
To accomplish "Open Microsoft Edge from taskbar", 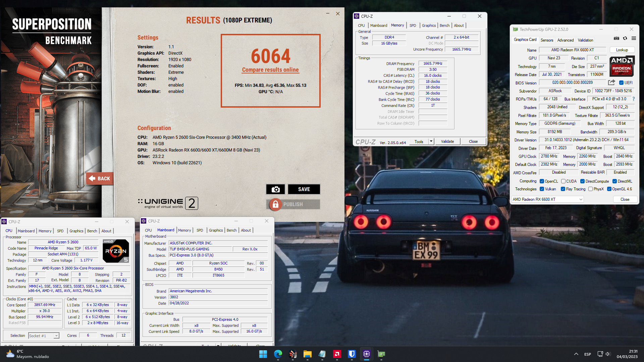I will pyautogui.click(x=278, y=354).
